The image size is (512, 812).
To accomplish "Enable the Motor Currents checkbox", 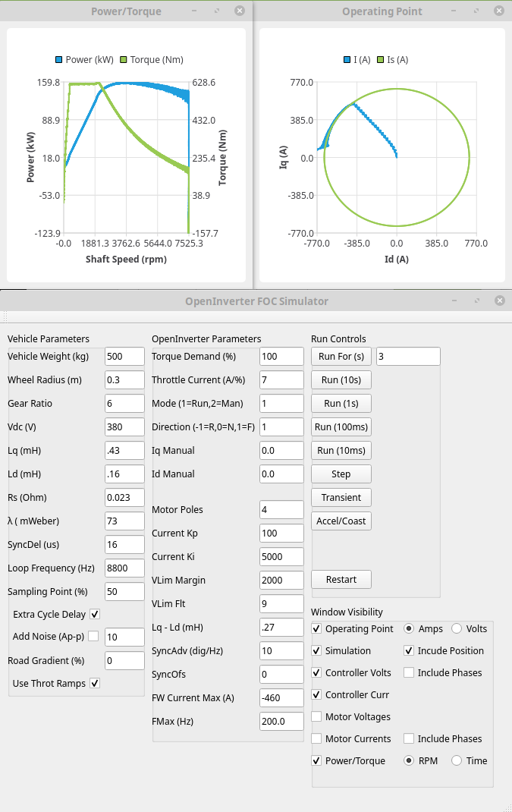I will pos(316,738).
